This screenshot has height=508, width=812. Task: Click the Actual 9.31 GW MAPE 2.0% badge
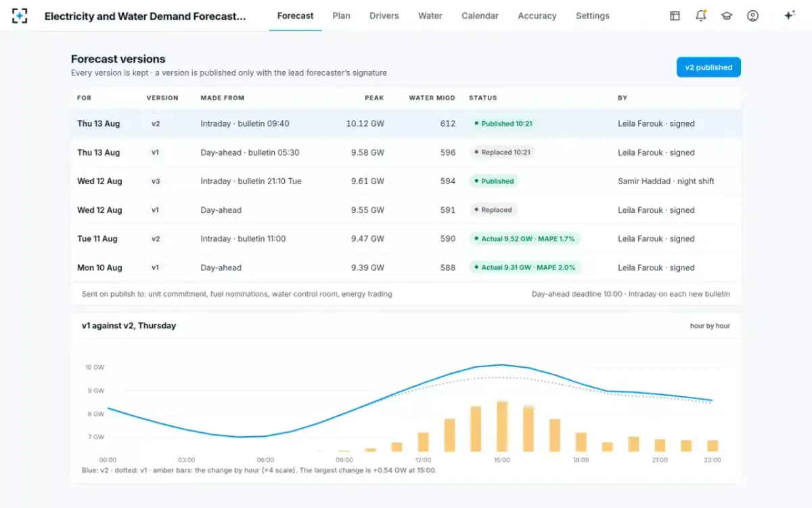[525, 268]
